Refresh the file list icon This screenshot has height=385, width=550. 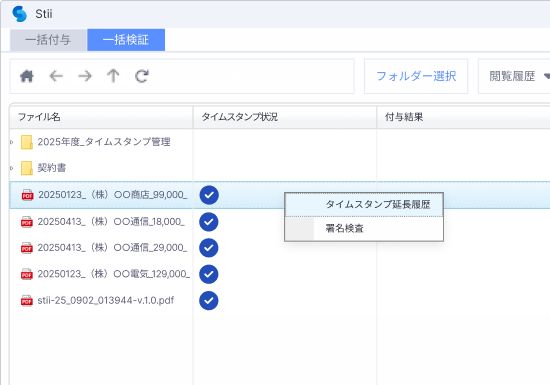pos(142,76)
